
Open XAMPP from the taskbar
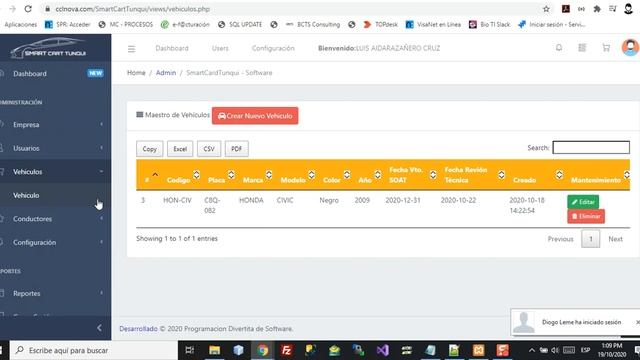(x=478, y=350)
